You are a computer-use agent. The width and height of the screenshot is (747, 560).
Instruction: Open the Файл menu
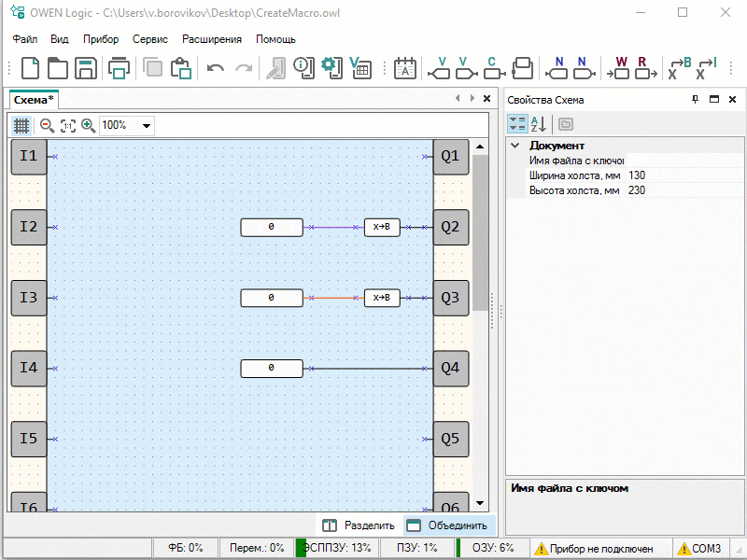25,39
